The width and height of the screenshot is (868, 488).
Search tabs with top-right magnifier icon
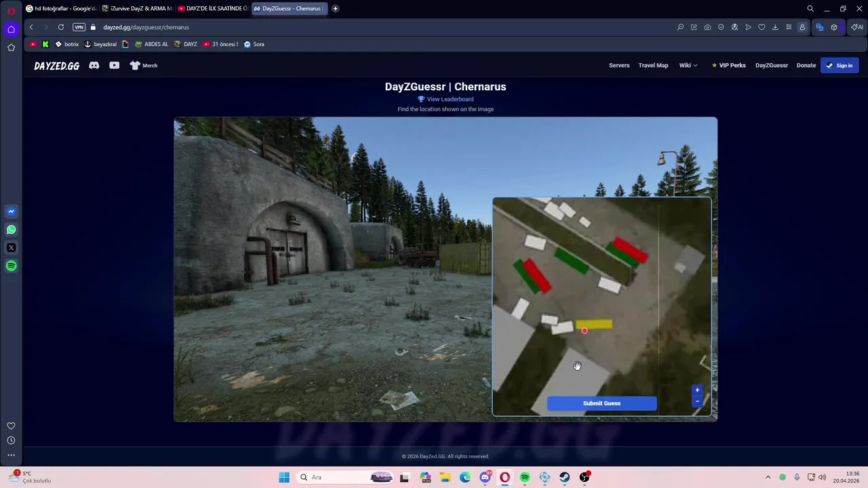point(810,9)
